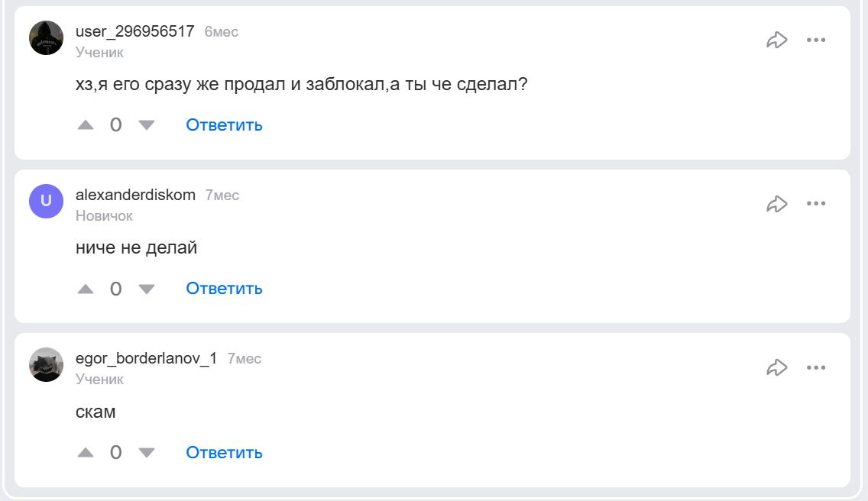Screen dimensions: 868x501
Task: Open user_296956517's profile avatar
Action: (x=46, y=38)
